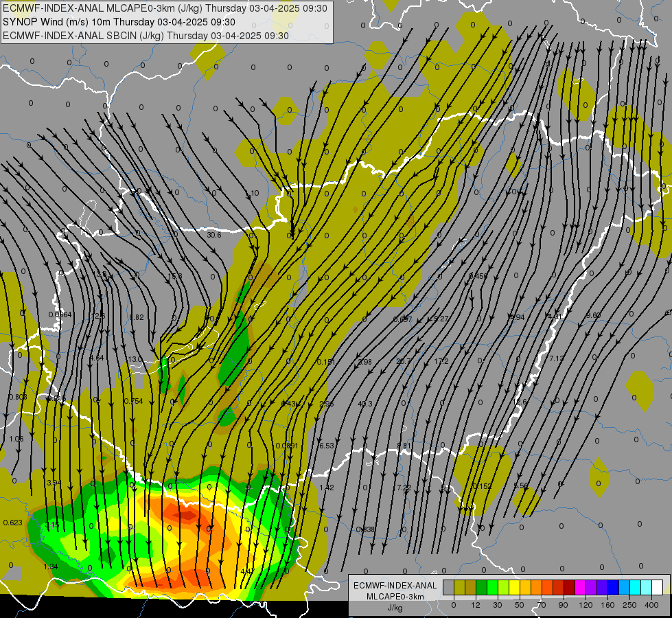This screenshot has width=672, height=618.
Task: Select the gray legend swatch
Action: (449, 587)
